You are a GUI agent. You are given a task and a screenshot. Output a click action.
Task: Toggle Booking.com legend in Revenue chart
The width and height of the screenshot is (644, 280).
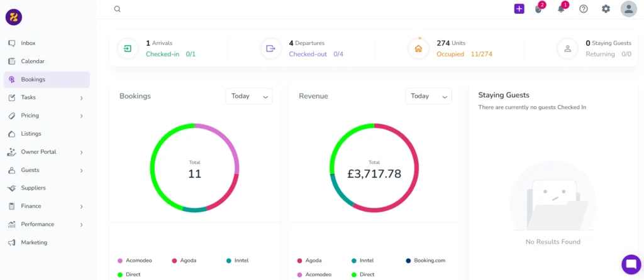pyautogui.click(x=428, y=261)
